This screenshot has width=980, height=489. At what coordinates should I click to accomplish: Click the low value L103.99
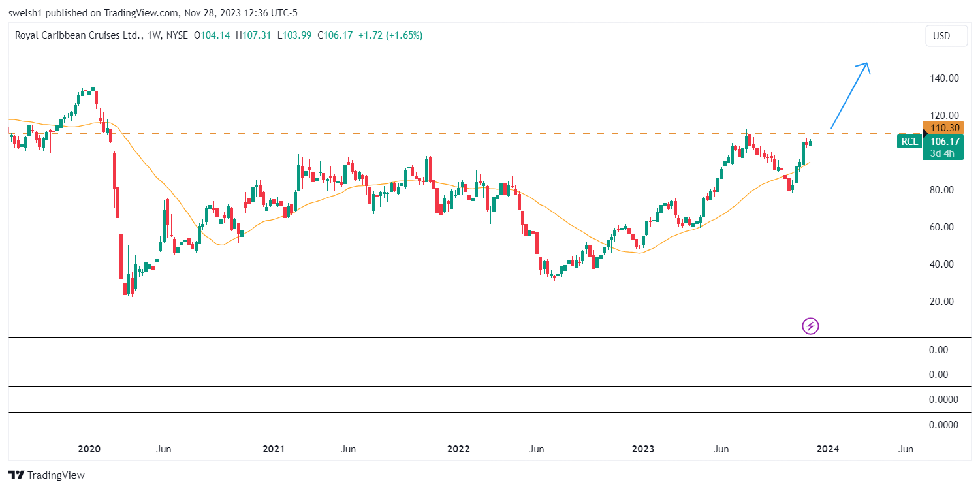294,35
